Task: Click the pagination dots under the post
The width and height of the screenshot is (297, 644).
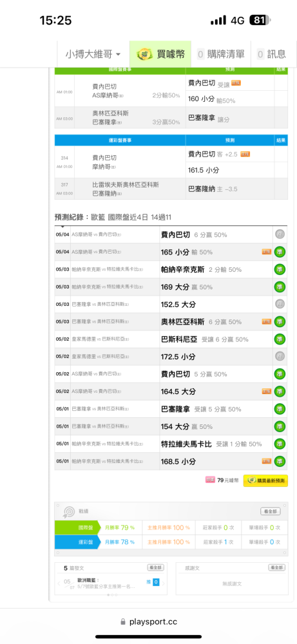Action: tap(111, 594)
